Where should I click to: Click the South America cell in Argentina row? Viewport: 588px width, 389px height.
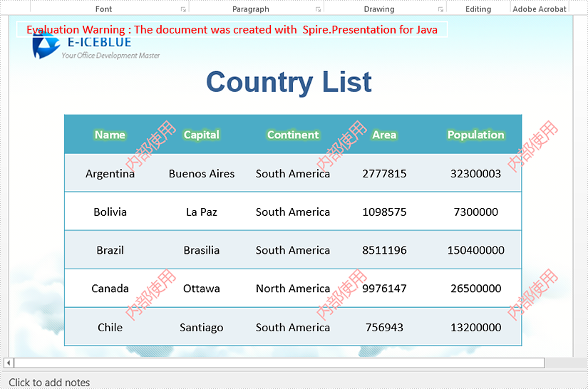pyautogui.click(x=293, y=173)
